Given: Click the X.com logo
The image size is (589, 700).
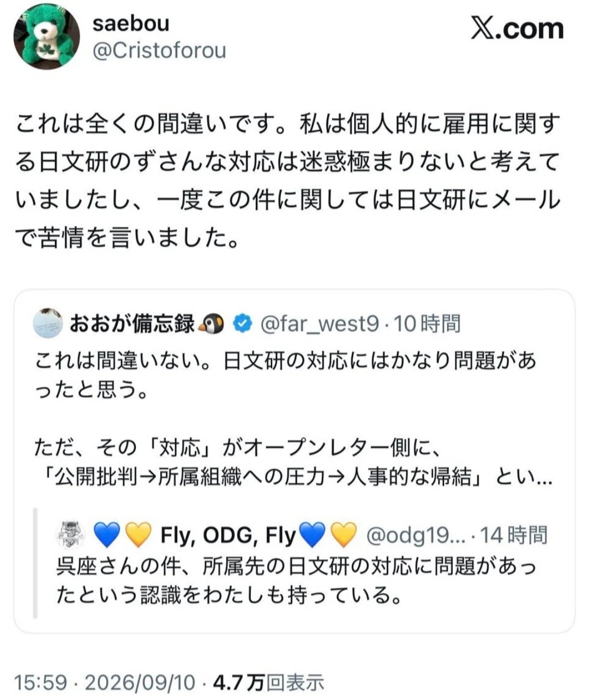Looking at the screenshot, I should coord(517,28).
